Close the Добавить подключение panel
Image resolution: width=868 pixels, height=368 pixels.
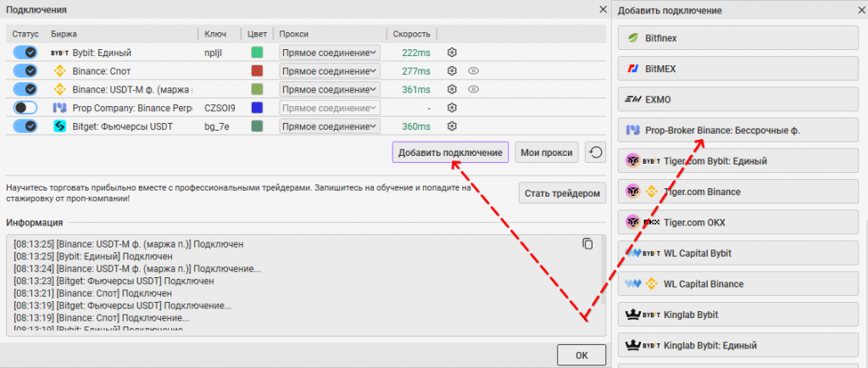860,10
